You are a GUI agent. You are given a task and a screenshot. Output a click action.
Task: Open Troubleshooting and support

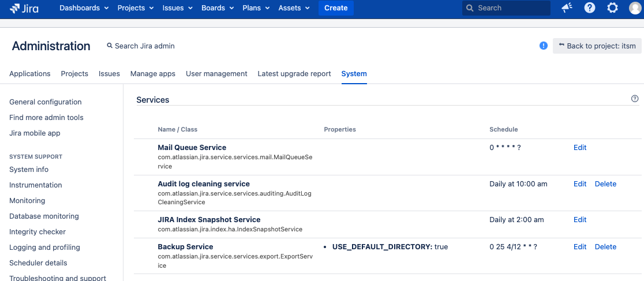pos(58,278)
